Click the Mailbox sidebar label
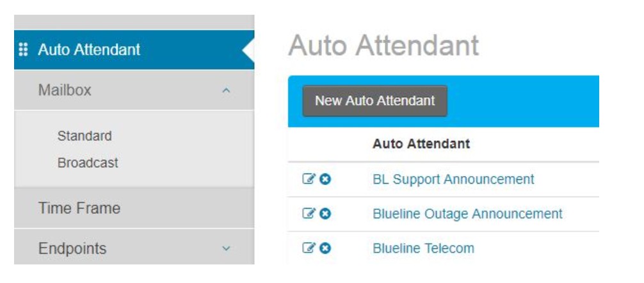Image resolution: width=644 pixels, height=283 pixels. click(x=65, y=90)
